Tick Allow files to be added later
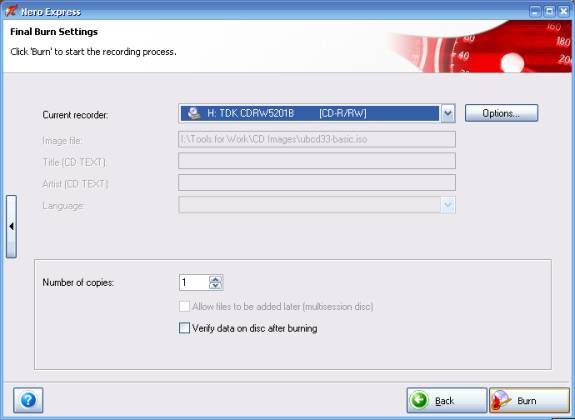575x420 pixels. (x=184, y=306)
